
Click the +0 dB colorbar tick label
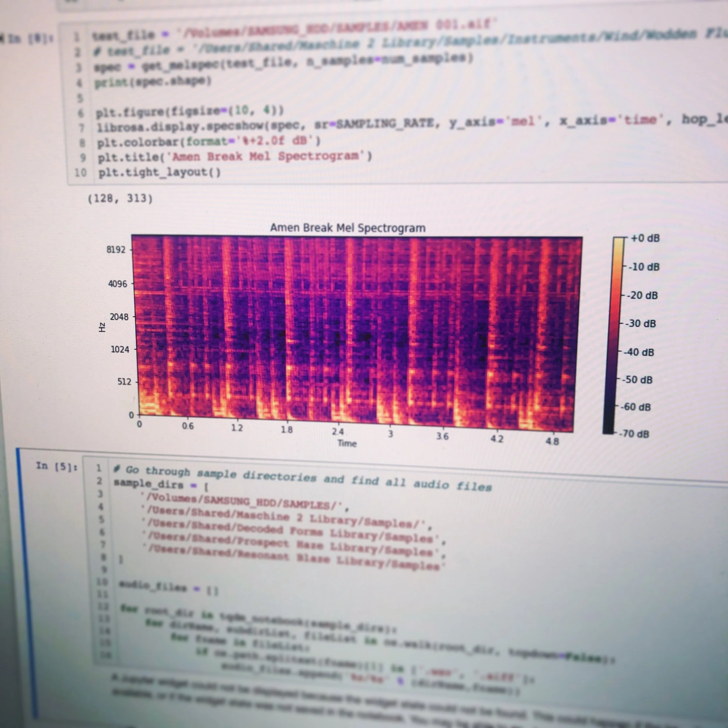645,238
